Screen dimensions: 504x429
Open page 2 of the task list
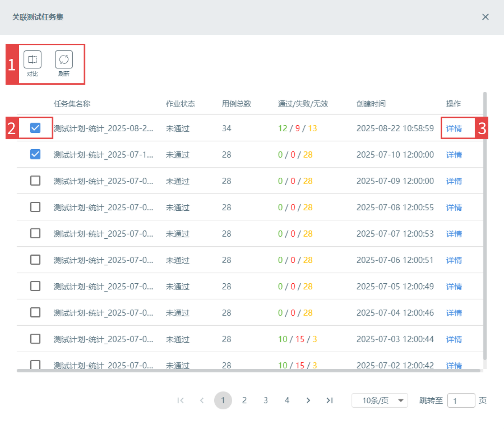tap(244, 401)
